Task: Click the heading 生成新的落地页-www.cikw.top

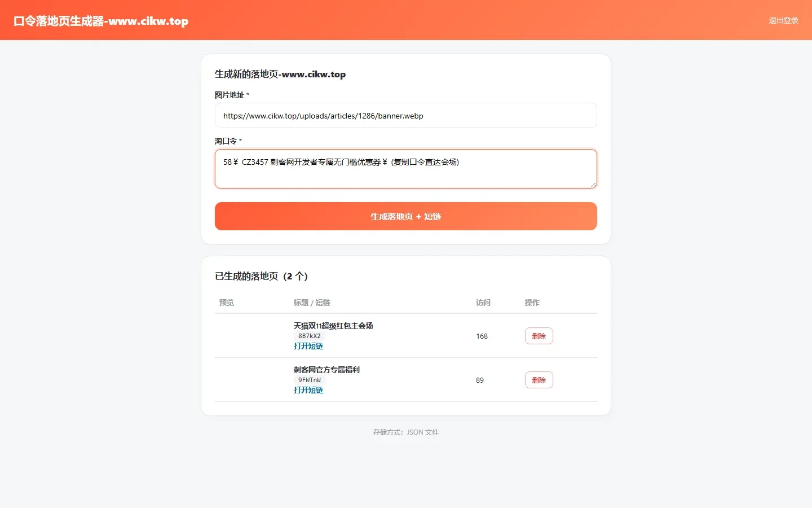Action: [x=280, y=74]
